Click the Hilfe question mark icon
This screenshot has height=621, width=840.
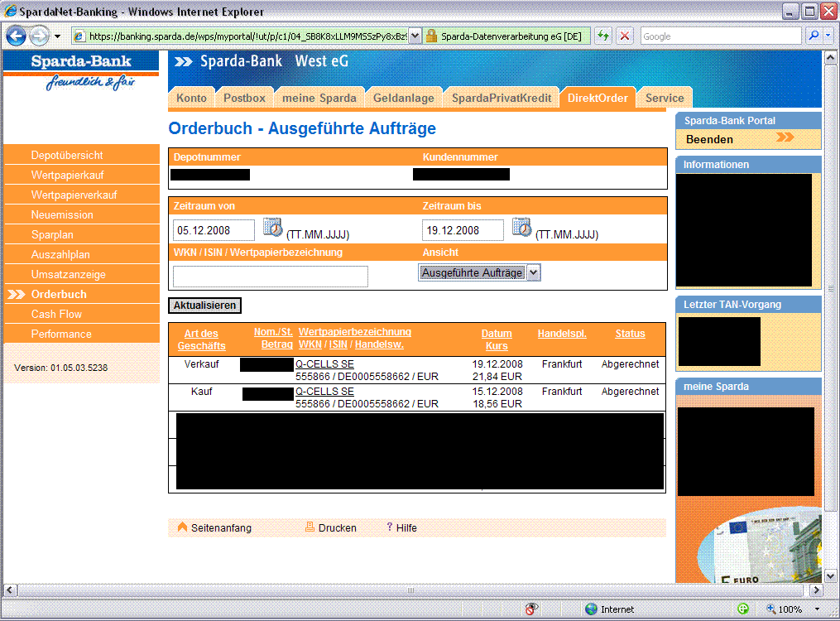390,527
